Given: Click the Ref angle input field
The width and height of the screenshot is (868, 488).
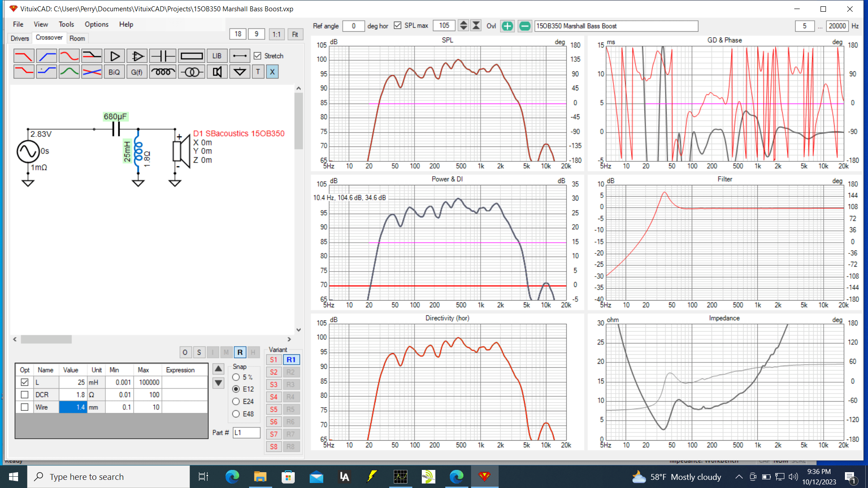Looking at the screenshot, I should click(x=354, y=26).
